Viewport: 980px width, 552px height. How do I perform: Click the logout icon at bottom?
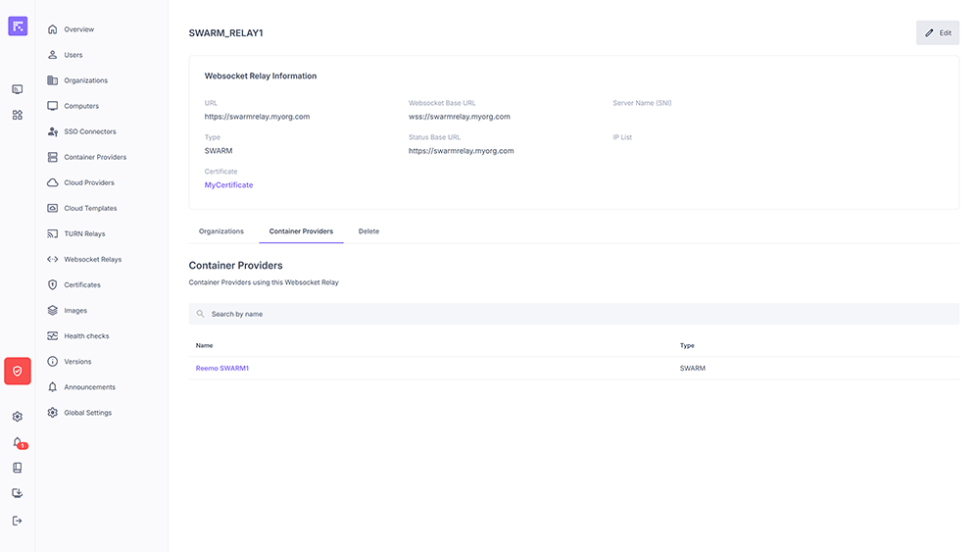pyautogui.click(x=18, y=521)
